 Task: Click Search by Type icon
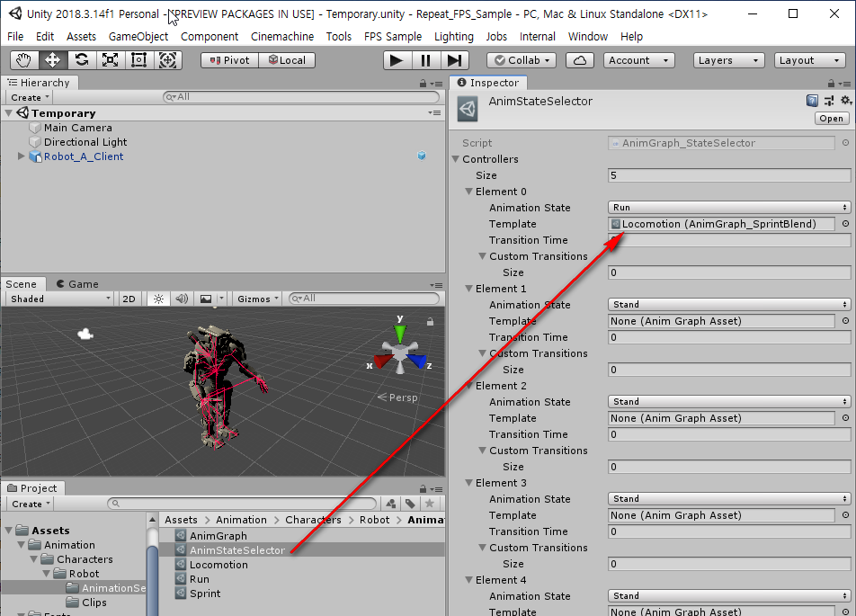point(391,504)
